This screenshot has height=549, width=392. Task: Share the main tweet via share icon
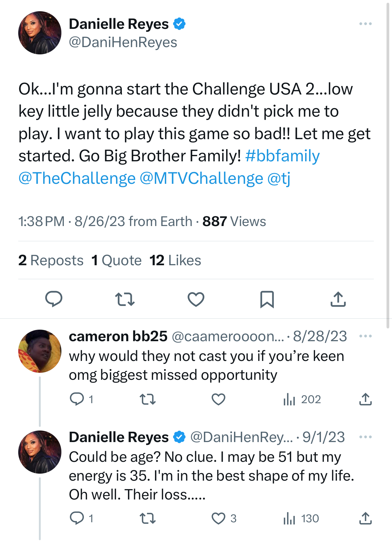(338, 299)
